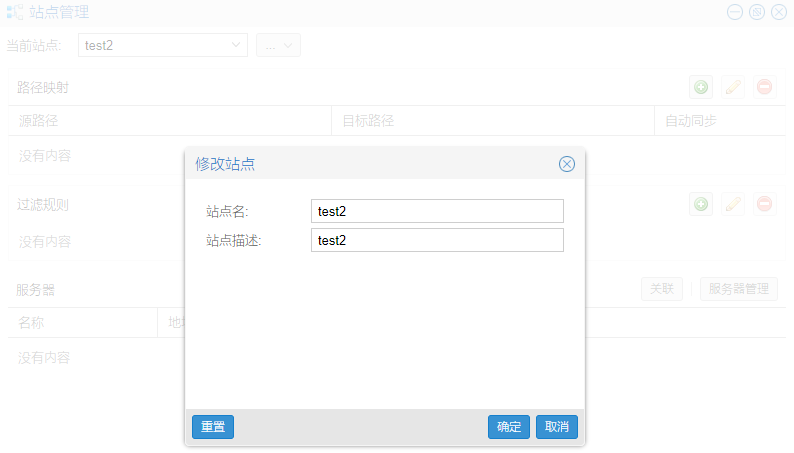Click into the 站点描述 input field

437,240
